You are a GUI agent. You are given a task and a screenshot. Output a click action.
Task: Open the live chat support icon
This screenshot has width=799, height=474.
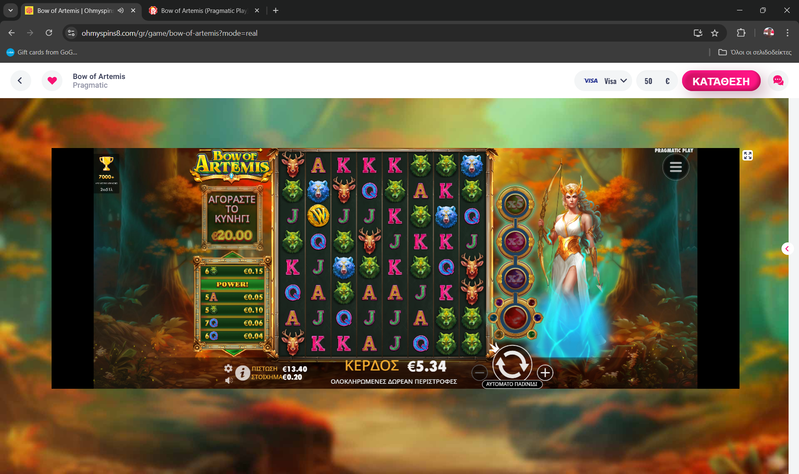point(778,81)
